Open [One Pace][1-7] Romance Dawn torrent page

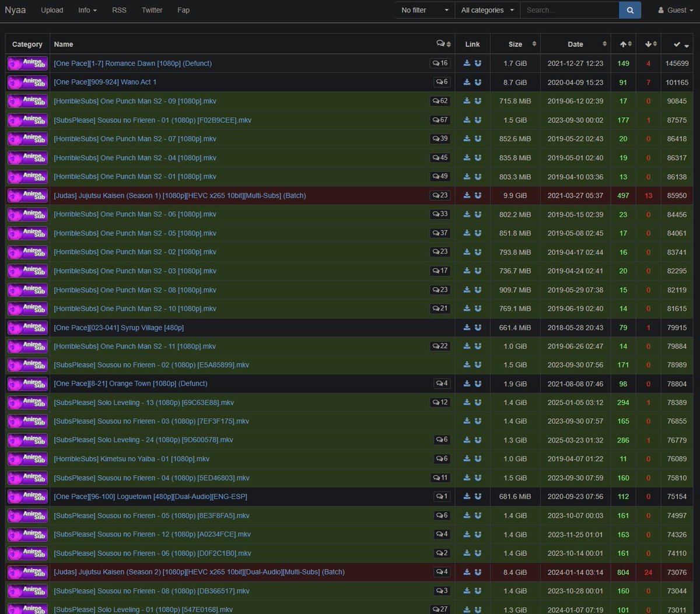(x=132, y=64)
